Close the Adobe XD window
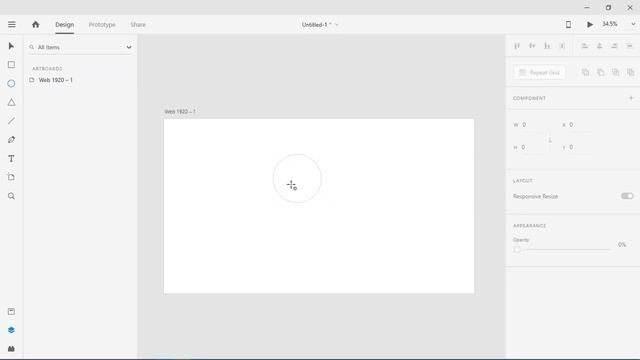Image resolution: width=640 pixels, height=360 pixels. (x=630, y=7)
